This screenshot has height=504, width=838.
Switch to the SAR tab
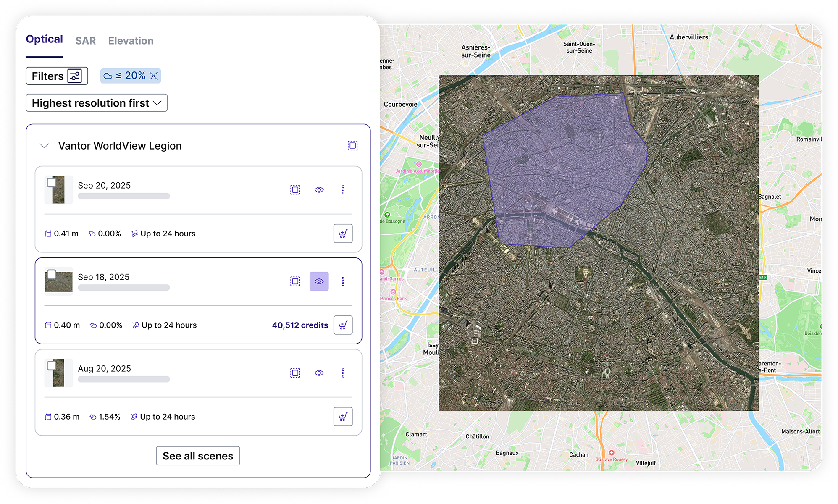(x=86, y=41)
